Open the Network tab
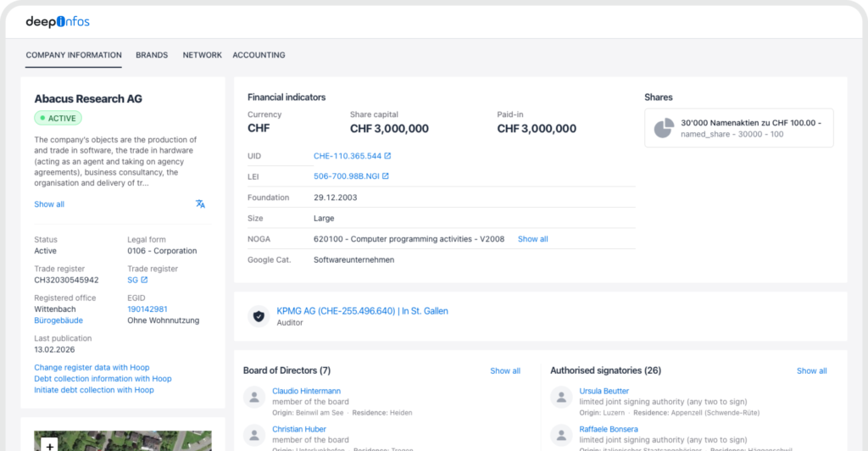868x451 pixels. click(x=202, y=55)
